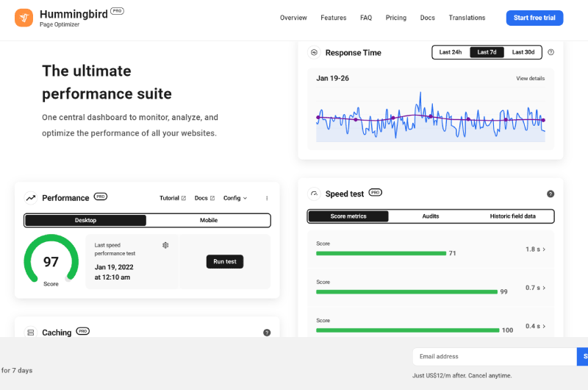Click the Performance trend-line icon

point(31,198)
